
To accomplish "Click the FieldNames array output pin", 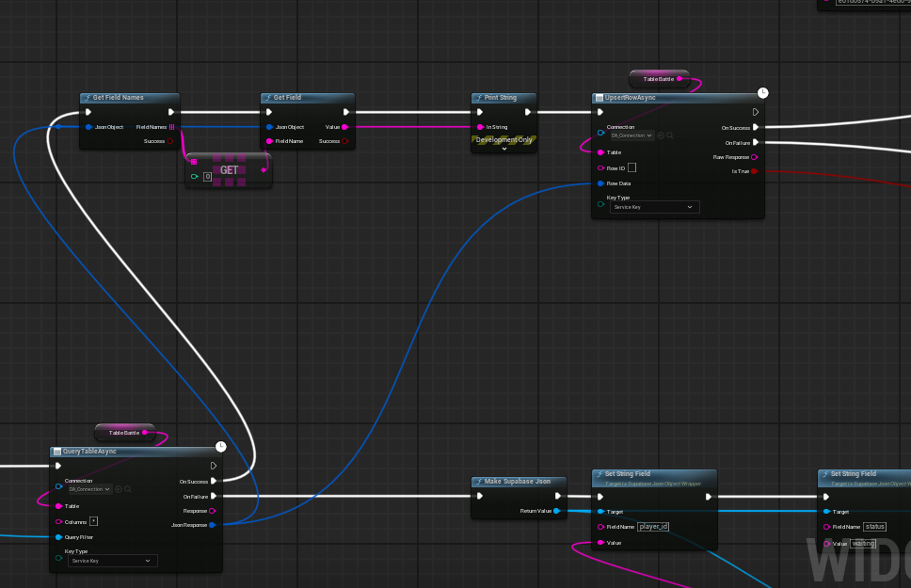I will 171,127.
